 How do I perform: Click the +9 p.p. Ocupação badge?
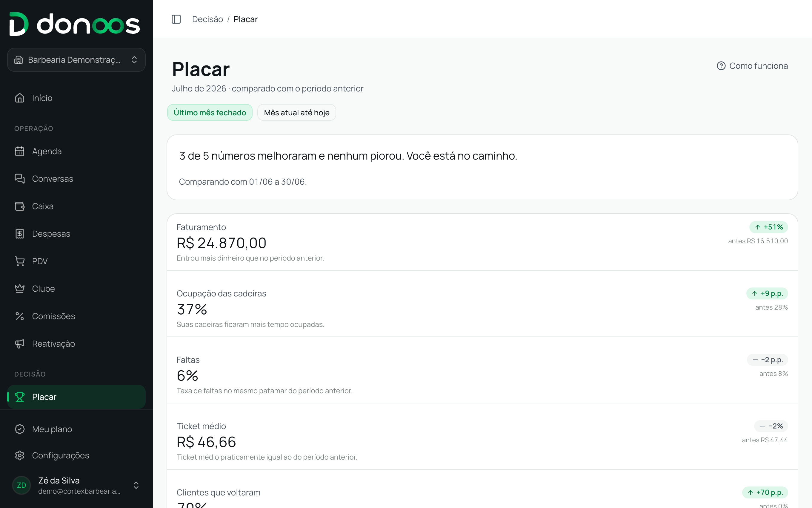[x=767, y=293]
